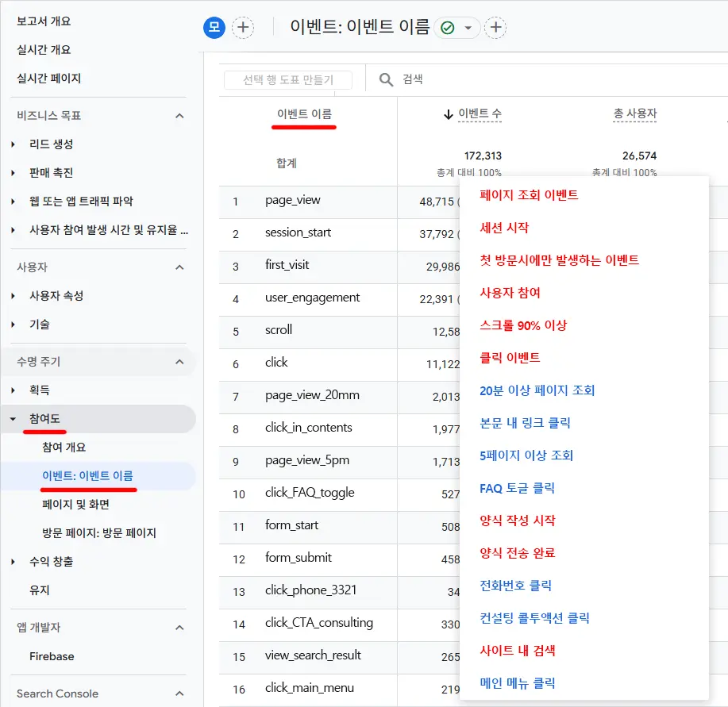
Task: Open 실시간 개요 in sidebar
Action: click(44, 50)
